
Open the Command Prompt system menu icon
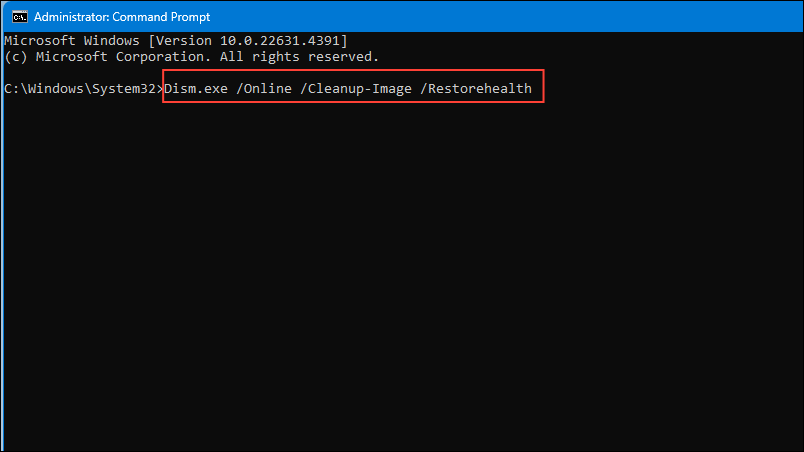tap(19, 17)
